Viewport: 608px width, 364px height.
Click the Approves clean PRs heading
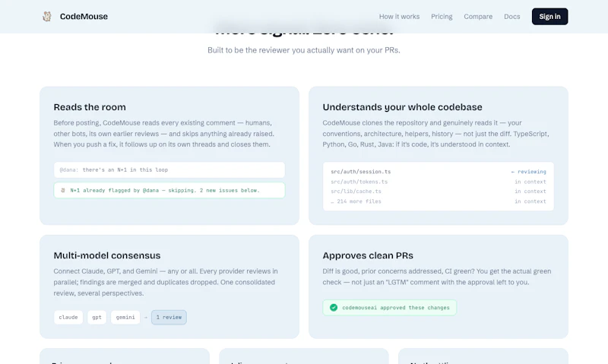[x=368, y=255]
